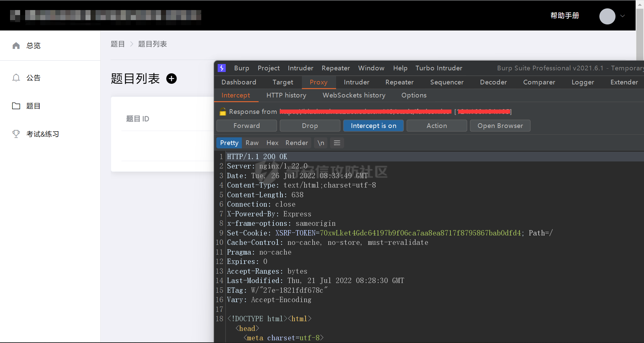Expand the user avatar dropdown arrow

point(623,16)
